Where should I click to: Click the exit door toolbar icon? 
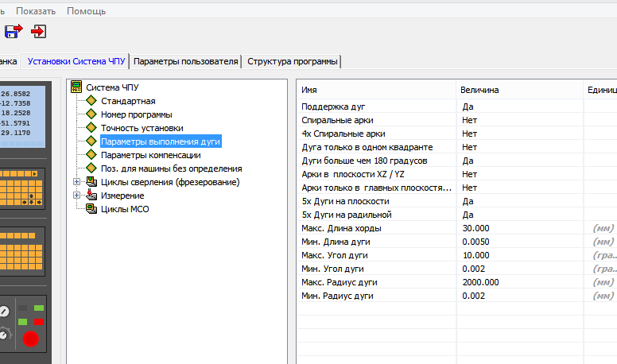[38, 32]
